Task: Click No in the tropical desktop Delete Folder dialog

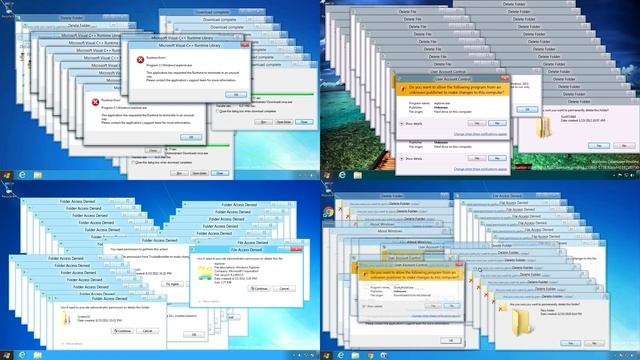Action: [624, 146]
